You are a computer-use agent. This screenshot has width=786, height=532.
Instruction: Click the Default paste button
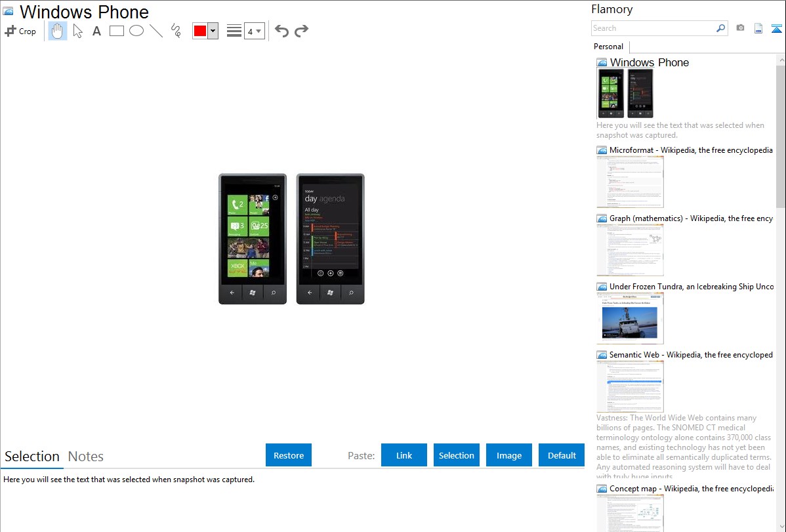[x=562, y=455]
